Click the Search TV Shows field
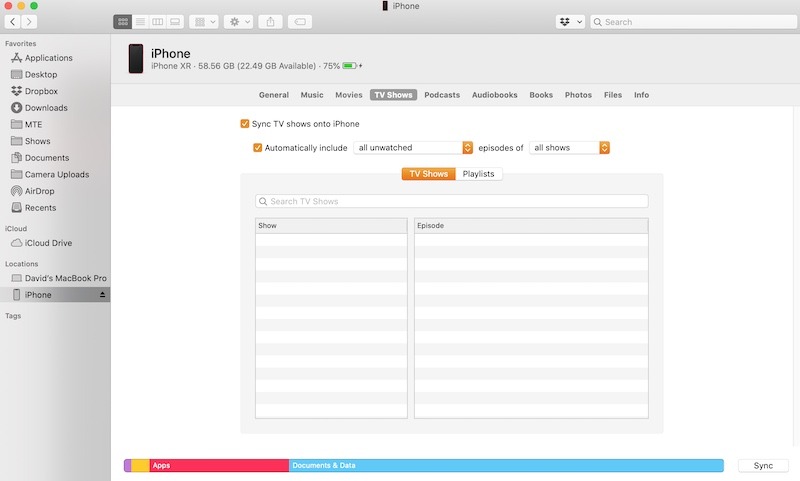Viewport: 800px width, 481px height. tap(452, 201)
